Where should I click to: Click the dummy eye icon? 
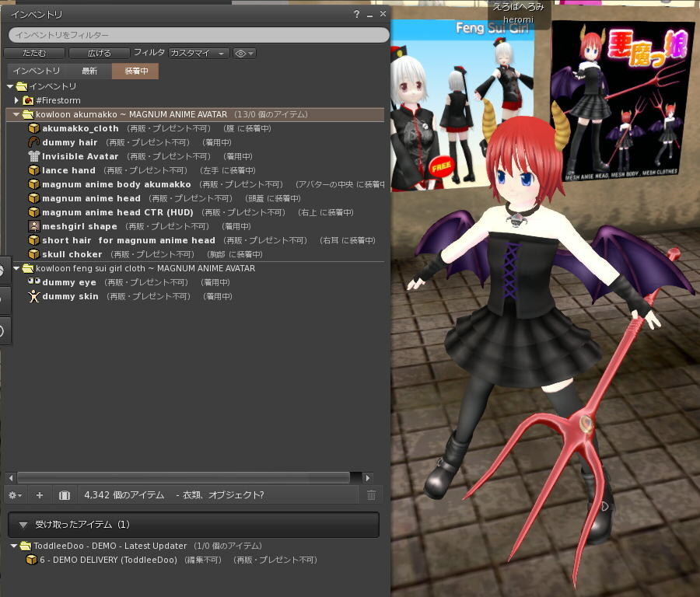34,281
